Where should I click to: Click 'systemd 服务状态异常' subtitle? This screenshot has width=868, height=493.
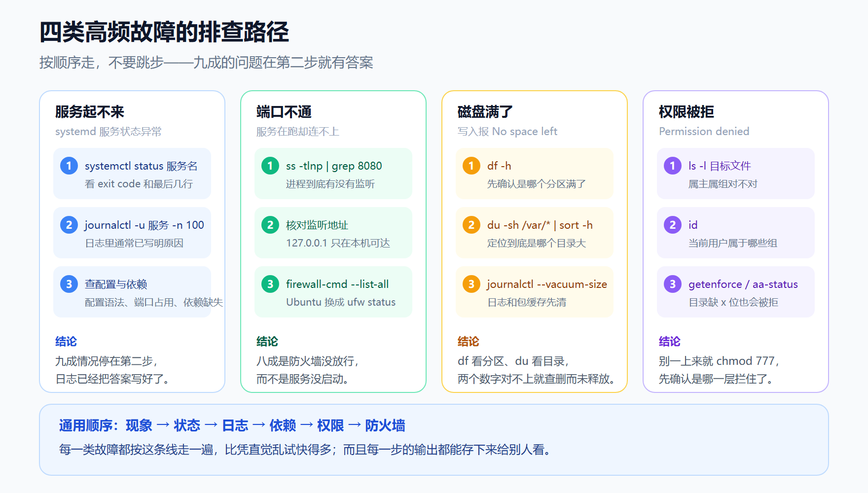(x=108, y=132)
